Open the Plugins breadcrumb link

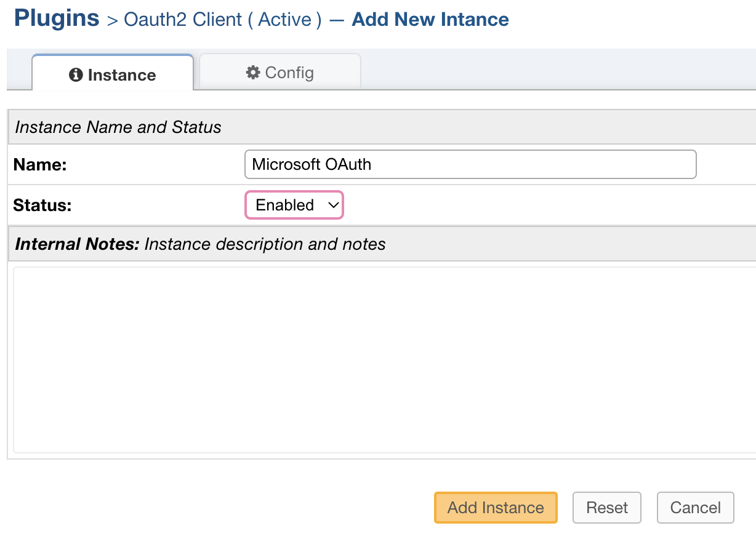click(x=56, y=18)
